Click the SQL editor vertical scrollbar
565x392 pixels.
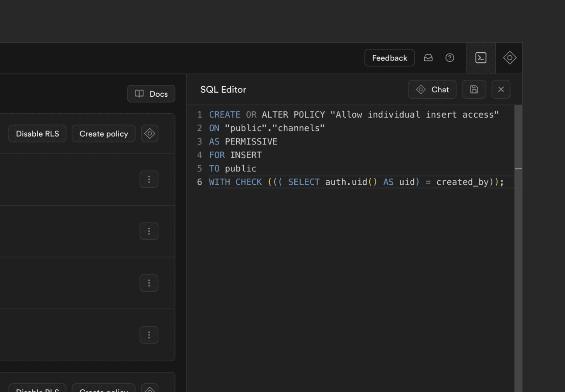coord(518,248)
